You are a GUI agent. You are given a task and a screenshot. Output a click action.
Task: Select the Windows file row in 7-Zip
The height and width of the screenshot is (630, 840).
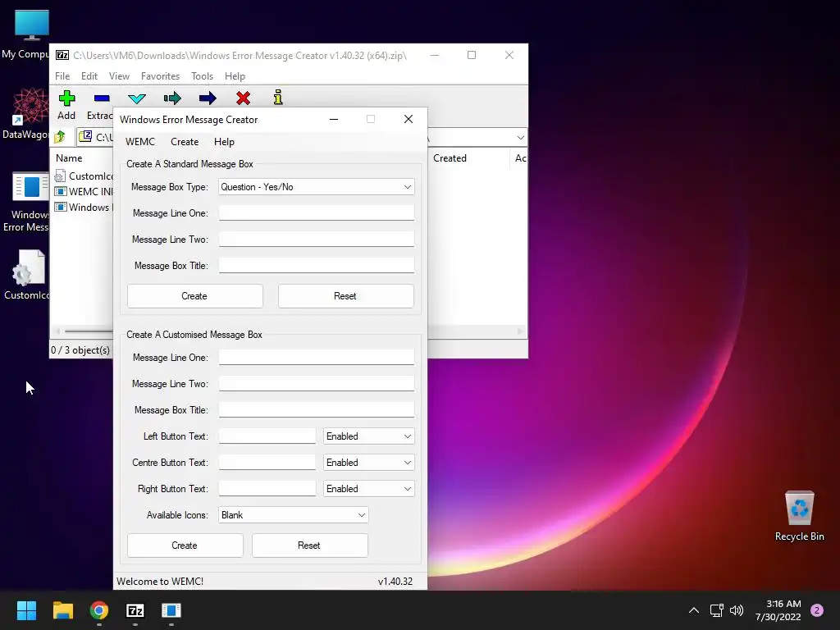(84, 208)
